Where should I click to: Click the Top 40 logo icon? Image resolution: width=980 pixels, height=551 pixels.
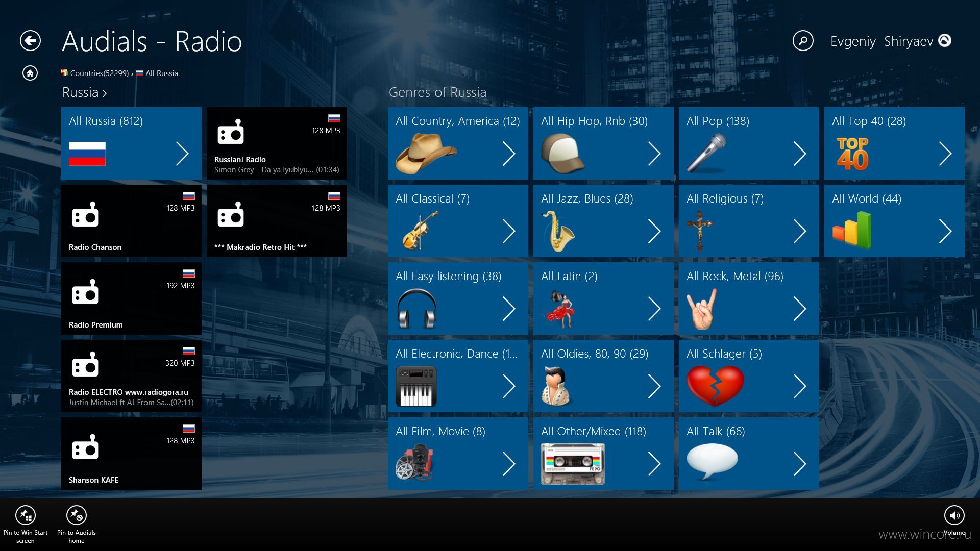[852, 153]
